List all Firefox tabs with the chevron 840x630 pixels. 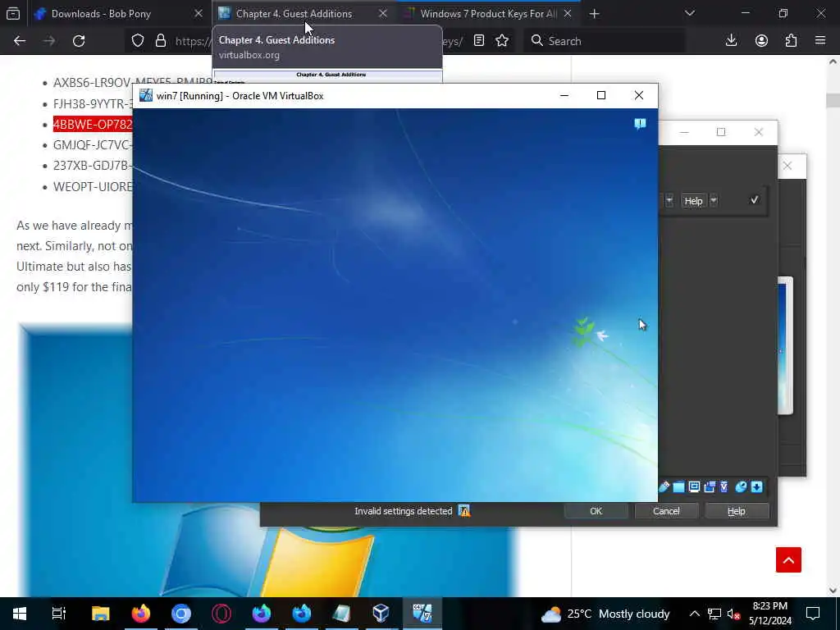coord(690,13)
